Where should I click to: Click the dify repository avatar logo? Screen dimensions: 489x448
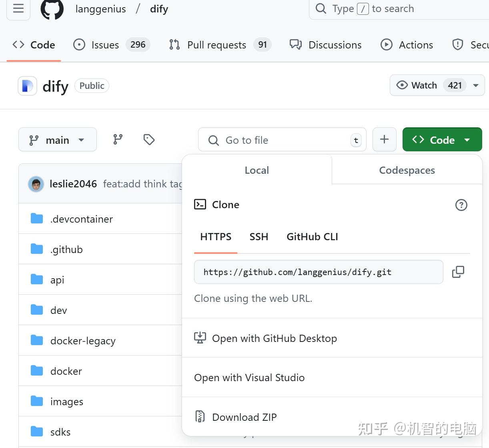[27, 86]
